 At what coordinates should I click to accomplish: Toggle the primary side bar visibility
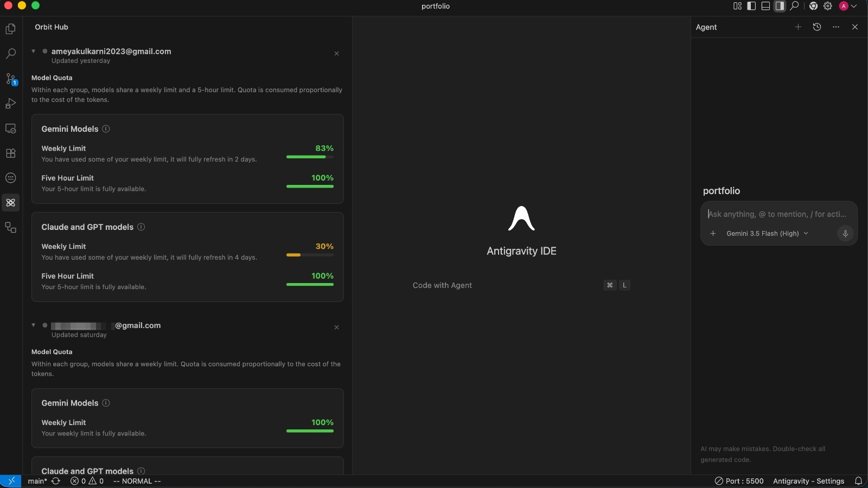tap(751, 6)
